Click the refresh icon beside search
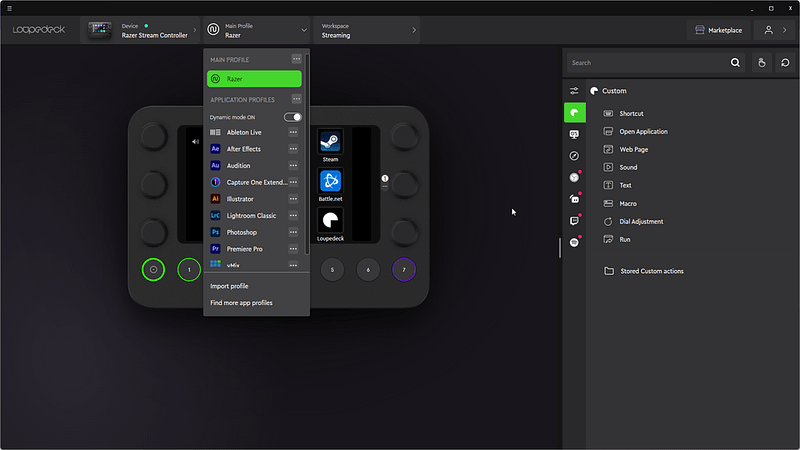The image size is (800, 450). (785, 63)
